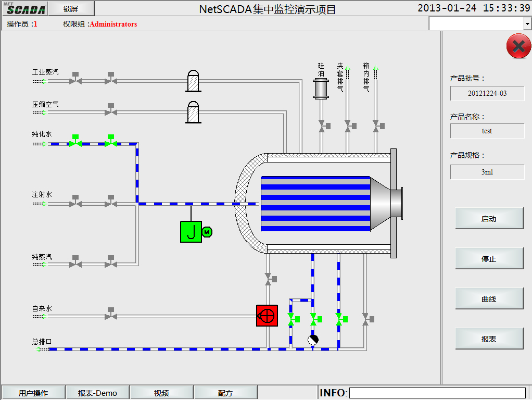Toggle first green valve on purified water line

(75, 142)
